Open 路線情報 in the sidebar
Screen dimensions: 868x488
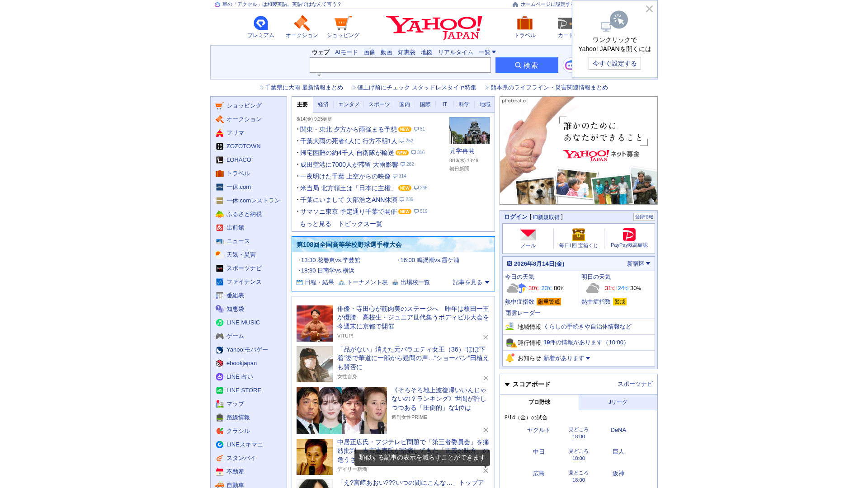tap(238, 418)
